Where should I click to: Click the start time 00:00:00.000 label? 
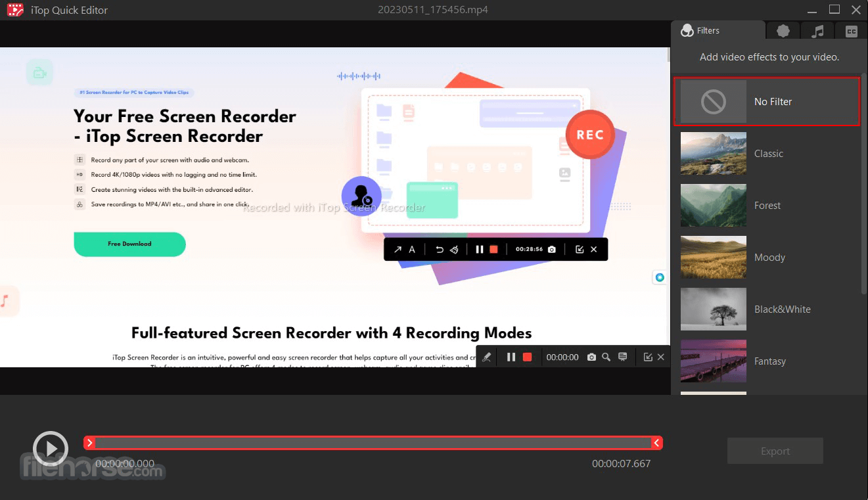pos(125,463)
